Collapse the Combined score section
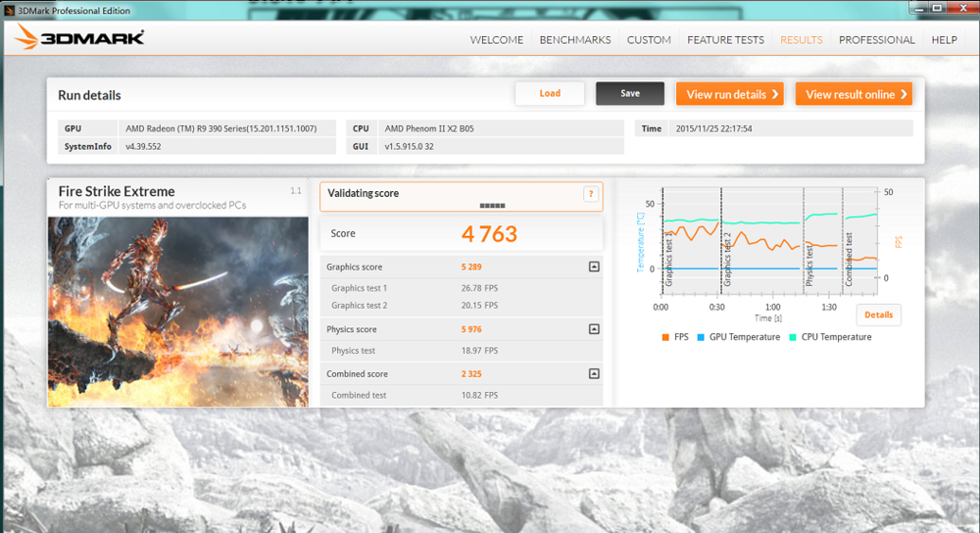This screenshot has height=533, width=980. point(594,373)
